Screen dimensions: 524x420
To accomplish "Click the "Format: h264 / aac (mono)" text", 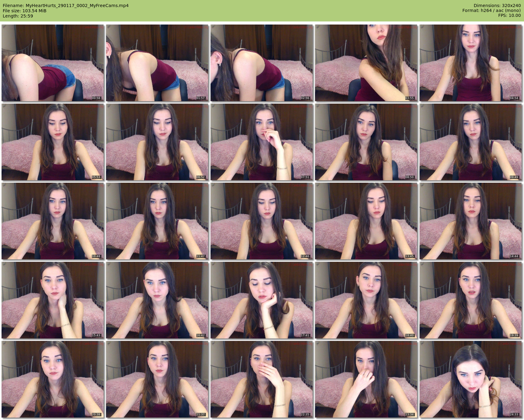I will 492,10.
